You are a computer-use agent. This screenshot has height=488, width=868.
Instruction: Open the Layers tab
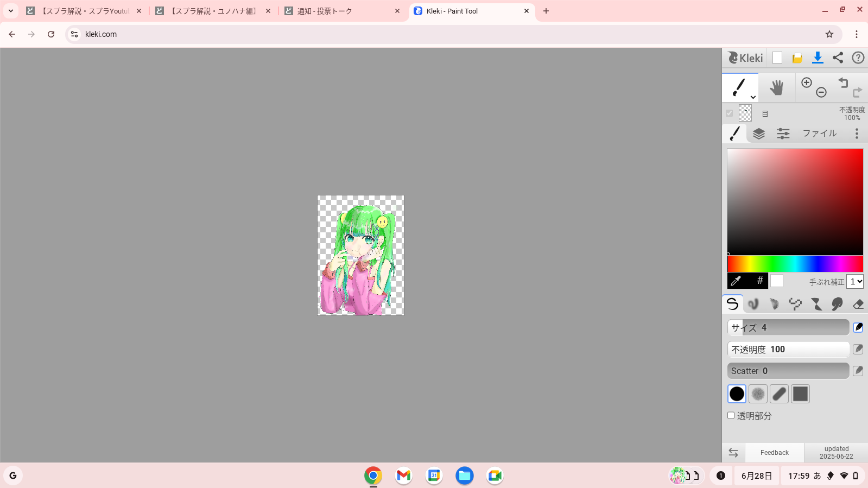pyautogui.click(x=759, y=134)
